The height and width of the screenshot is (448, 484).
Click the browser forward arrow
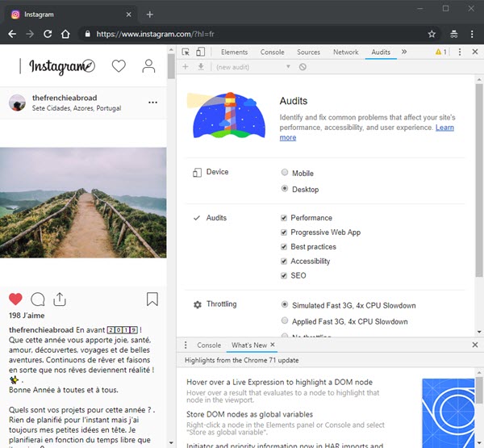coord(30,34)
